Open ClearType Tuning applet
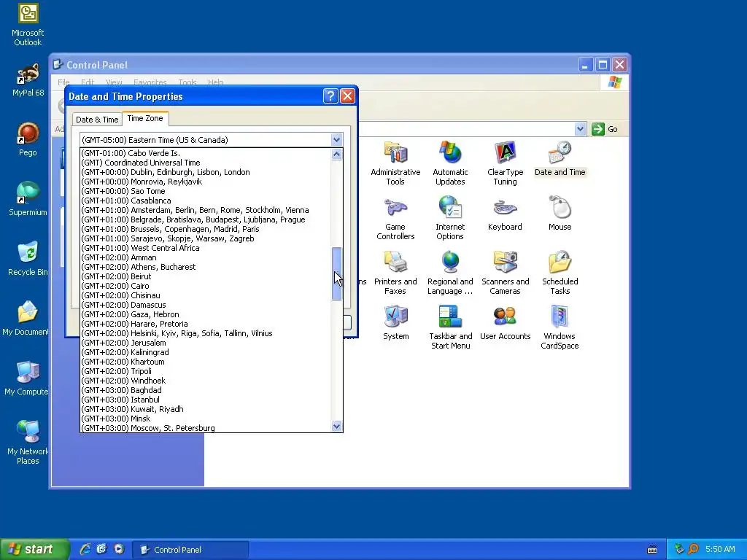747x560 pixels. (505, 163)
